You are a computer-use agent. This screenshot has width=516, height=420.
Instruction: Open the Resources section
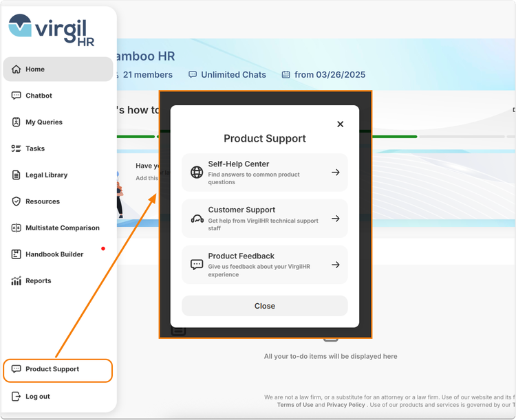coord(58,201)
